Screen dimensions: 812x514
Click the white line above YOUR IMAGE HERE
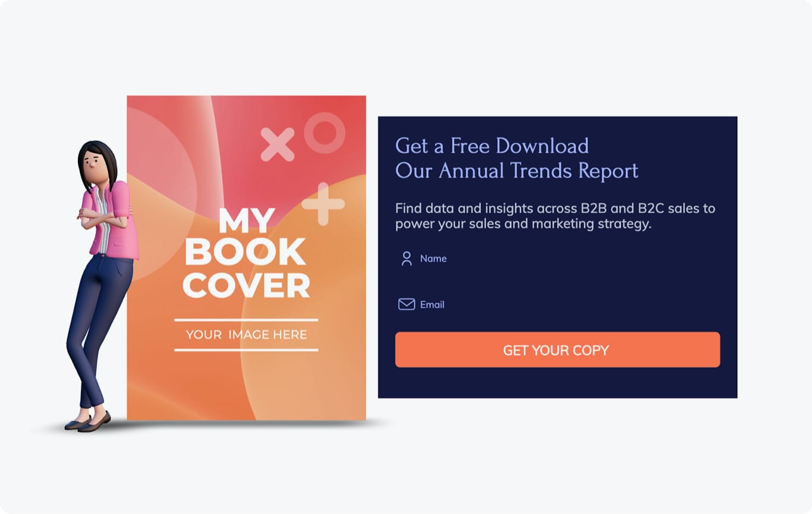point(246,320)
